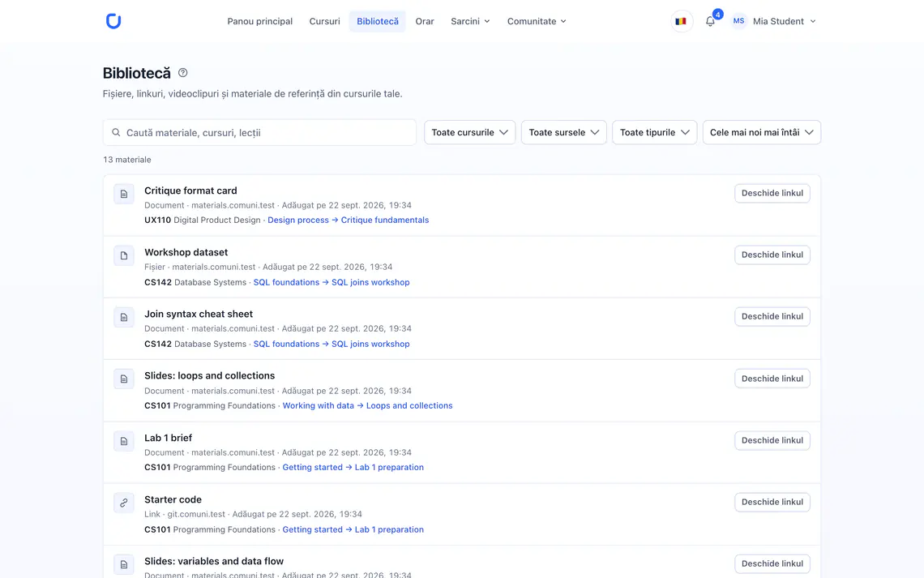Image resolution: width=924 pixels, height=578 pixels.
Task: Click the Starter code title
Action: coord(173,499)
